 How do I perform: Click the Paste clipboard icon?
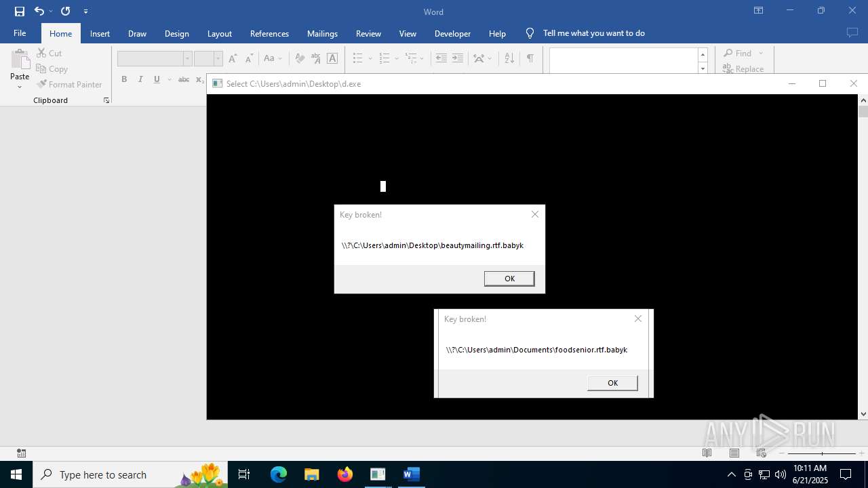click(20, 60)
